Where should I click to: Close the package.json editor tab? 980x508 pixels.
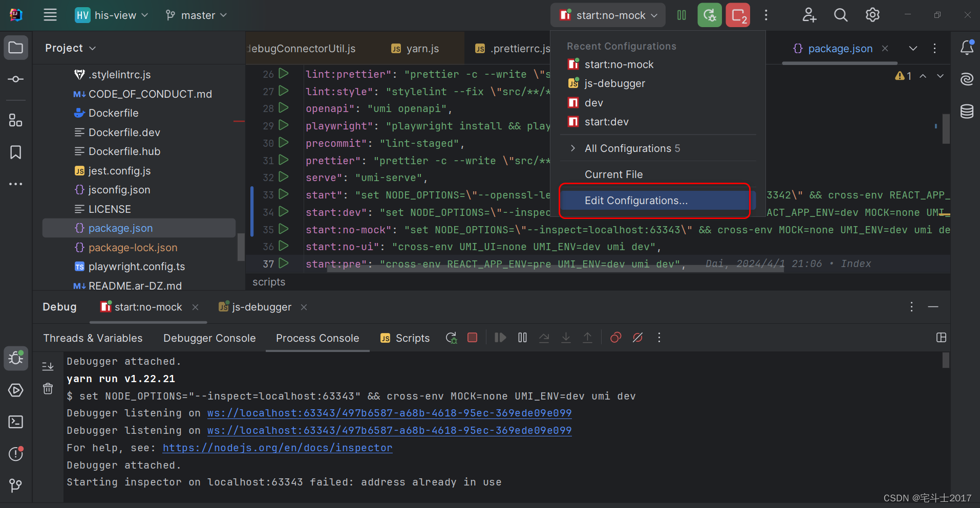pos(885,49)
